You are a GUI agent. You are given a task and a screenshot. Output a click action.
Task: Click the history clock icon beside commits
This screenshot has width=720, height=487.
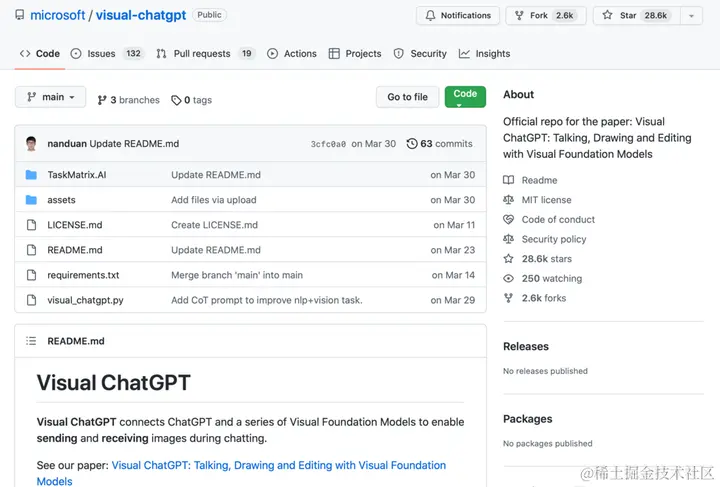412,144
